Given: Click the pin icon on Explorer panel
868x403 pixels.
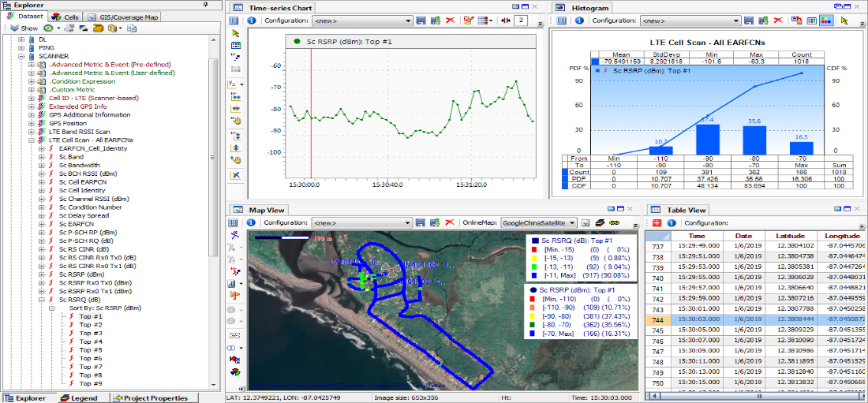Looking at the screenshot, I should pyautogui.click(x=207, y=5).
